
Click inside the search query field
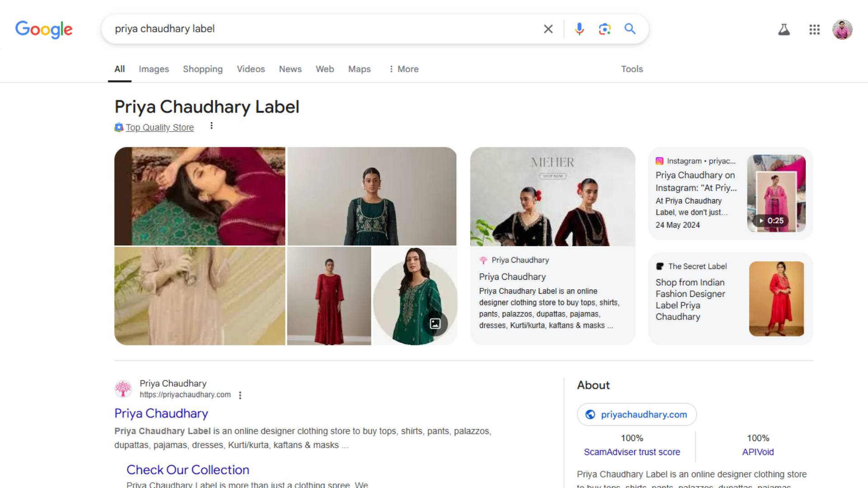click(x=316, y=29)
